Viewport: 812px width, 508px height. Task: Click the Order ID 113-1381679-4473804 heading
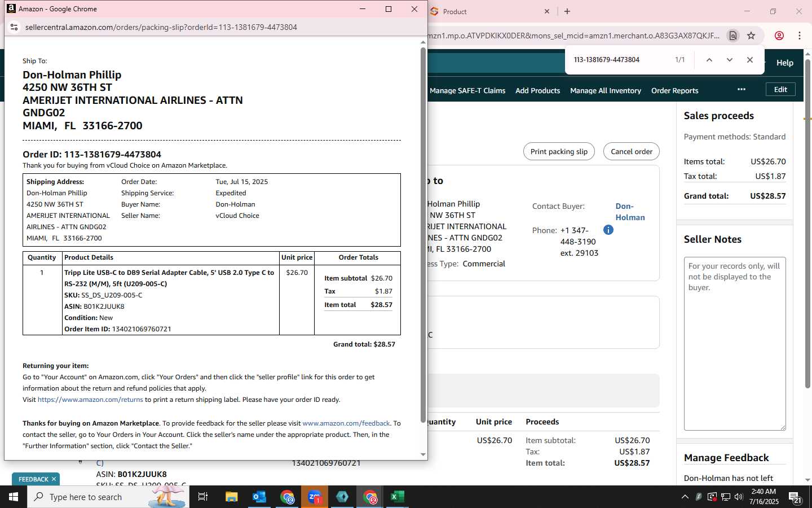92,155
